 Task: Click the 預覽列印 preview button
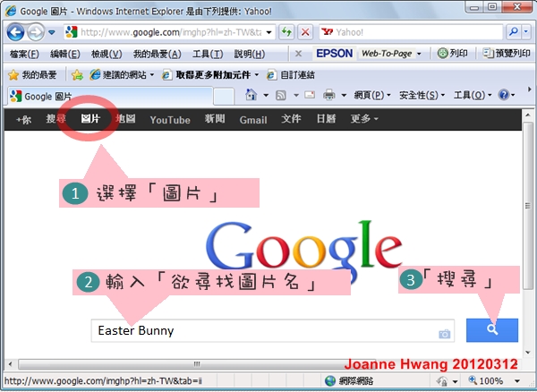(506, 53)
